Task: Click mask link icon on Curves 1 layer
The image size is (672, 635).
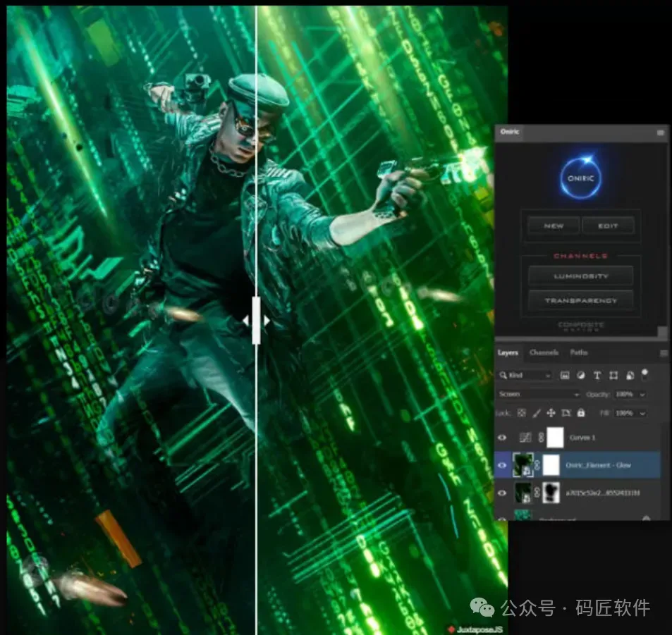Action: [541, 438]
